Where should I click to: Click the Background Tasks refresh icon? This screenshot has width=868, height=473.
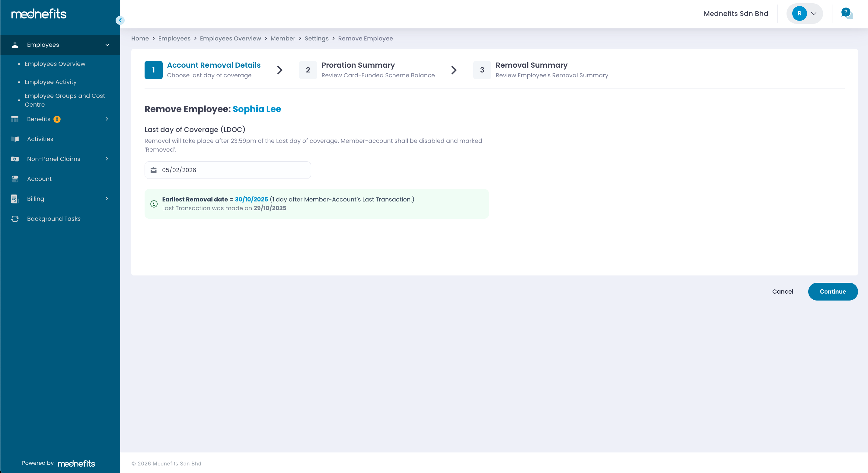click(15, 219)
